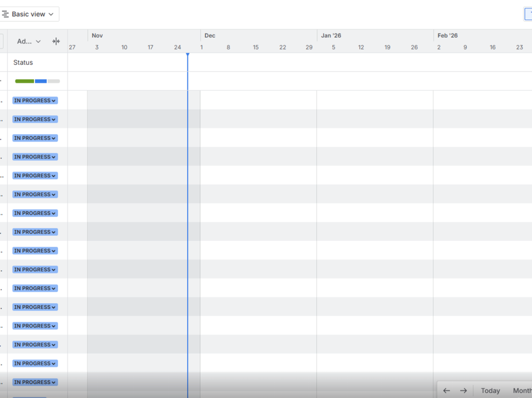
Task: Open topmost IN PROGRESS status dropdown
Action: coord(35,101)
